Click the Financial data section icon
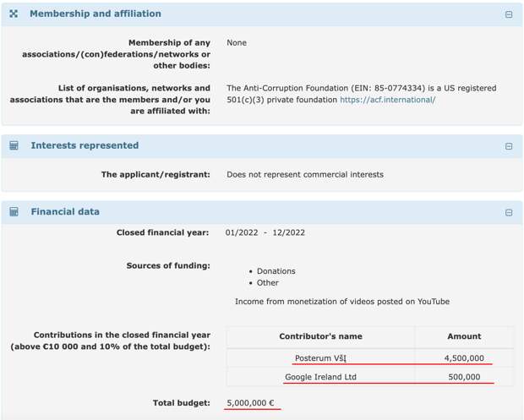 14,212
